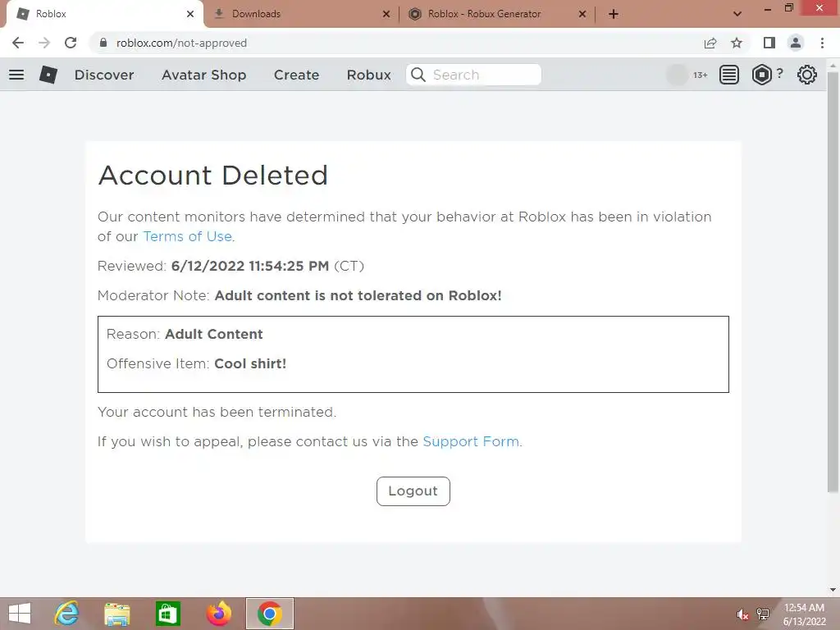Click the page vertical scrollbar thumb

(833, 282)
